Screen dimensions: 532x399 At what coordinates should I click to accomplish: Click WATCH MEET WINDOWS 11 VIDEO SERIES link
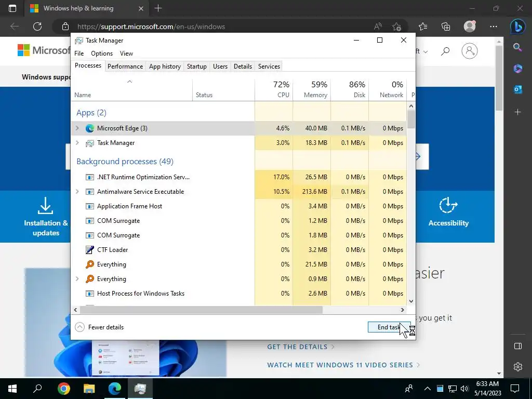point(343,365)
